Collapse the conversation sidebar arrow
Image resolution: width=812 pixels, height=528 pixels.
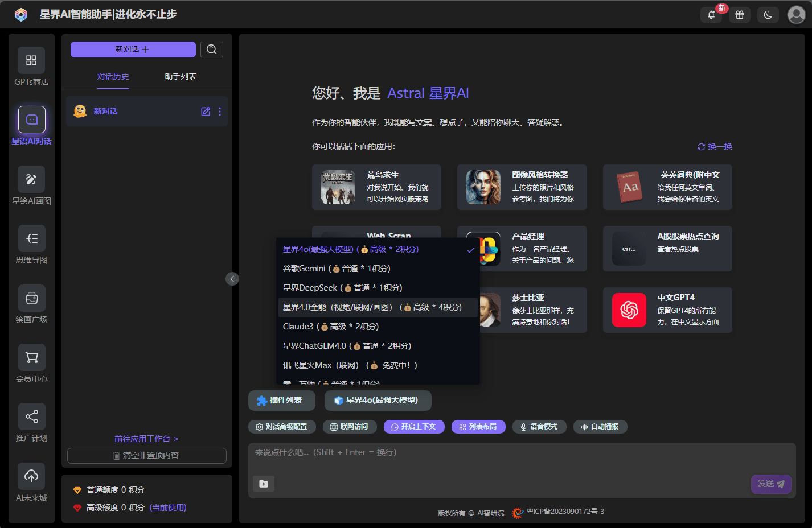pyautogui.click(x=232, y=279)
